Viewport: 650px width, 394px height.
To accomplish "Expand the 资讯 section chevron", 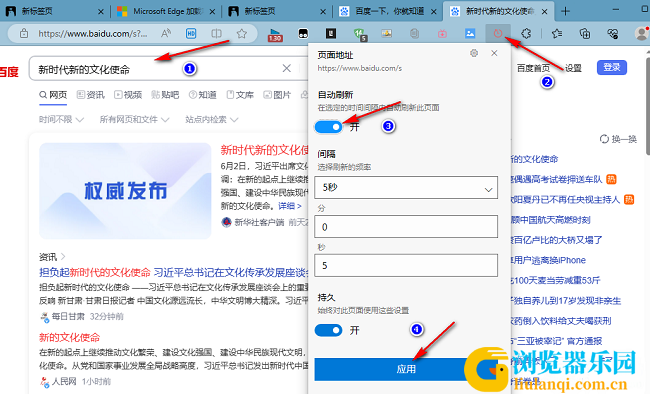I will pyautogui.click(x=63, y=257).
